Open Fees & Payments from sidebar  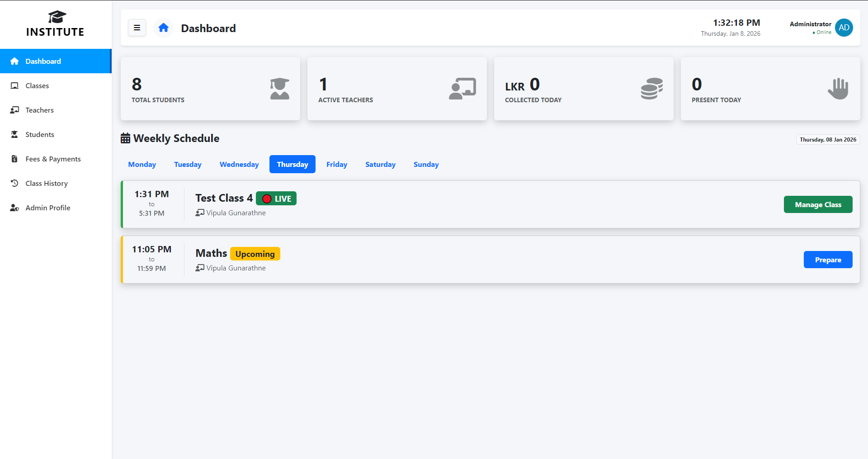pyautogui.click(x=53, y=159)
